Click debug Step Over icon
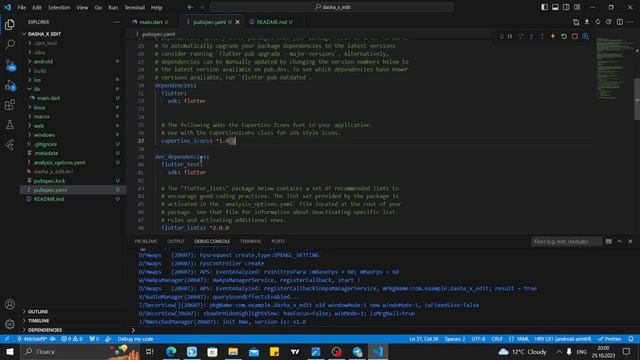 (x=521, y=36)
